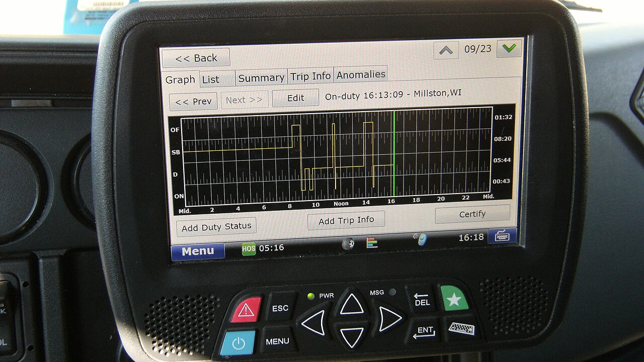Open the blue Menu button
This screenshot has height=362, width=644.
pyautogui.click(x=198, y=251)
